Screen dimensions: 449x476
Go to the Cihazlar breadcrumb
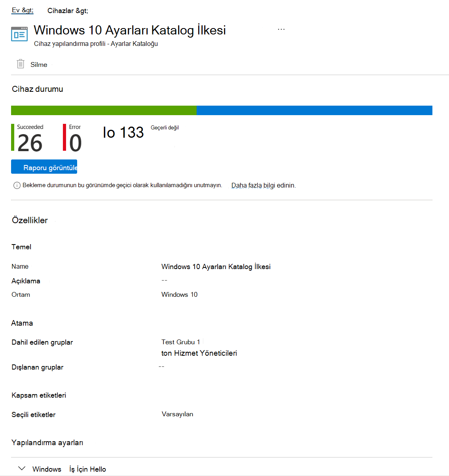(68, 11)
